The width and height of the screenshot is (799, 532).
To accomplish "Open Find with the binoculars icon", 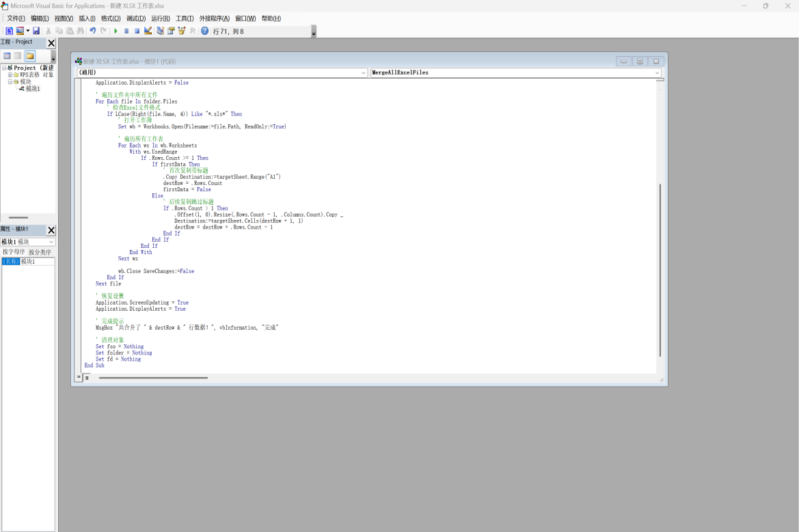I will 81,31.
